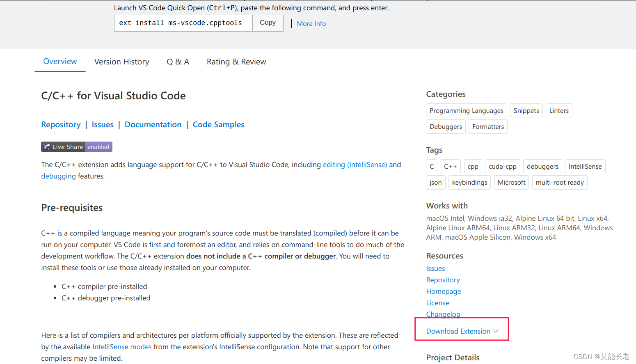Click the C++ compiler pre-installed bullet
The width and height of the screenshot is (636, 364).
coord(104,286)
